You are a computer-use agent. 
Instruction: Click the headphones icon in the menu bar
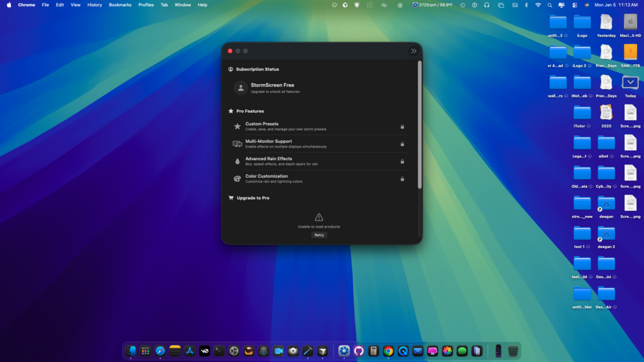[x=486, y=5]
